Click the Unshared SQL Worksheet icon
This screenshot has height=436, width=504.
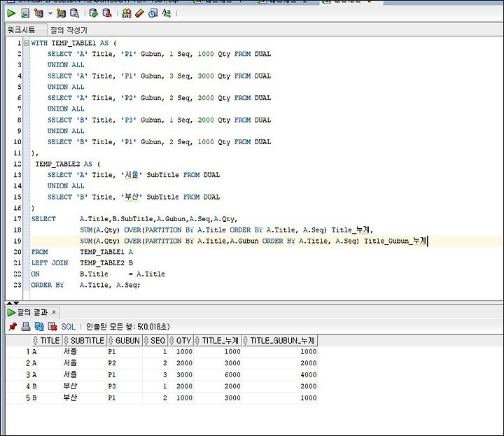tap(126, 13)
